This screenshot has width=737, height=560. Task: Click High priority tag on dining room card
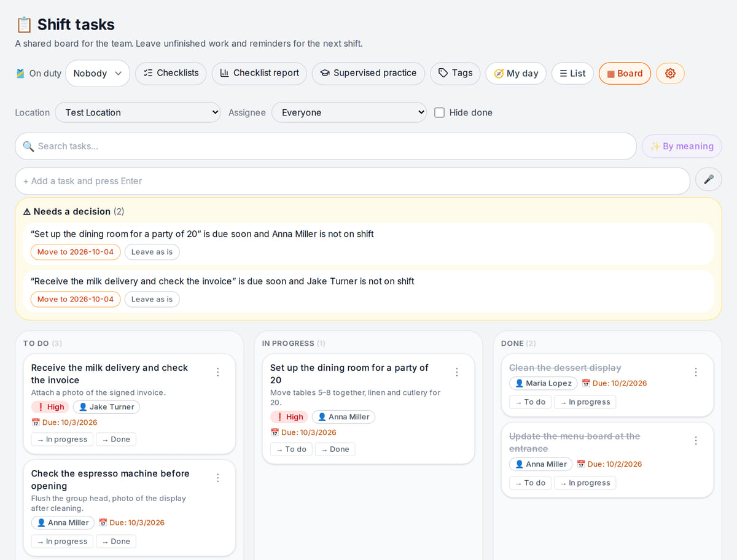coord(289,416)
